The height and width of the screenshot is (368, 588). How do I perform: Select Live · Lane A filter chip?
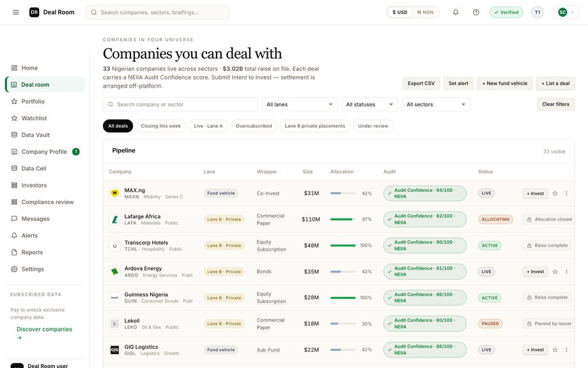(208, 126)
